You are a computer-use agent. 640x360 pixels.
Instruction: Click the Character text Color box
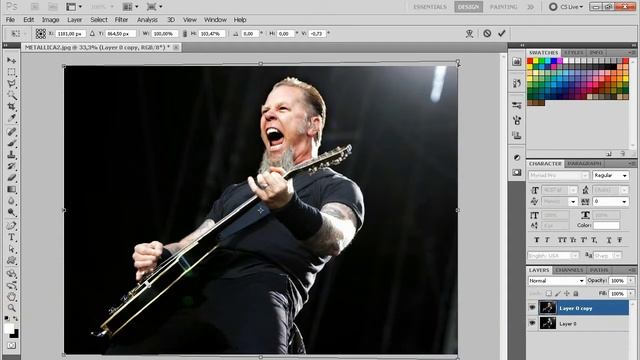606,225
